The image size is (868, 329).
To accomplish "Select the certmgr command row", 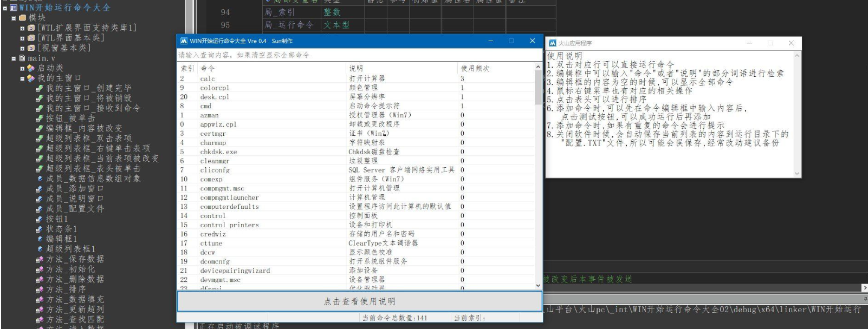I will click(x=356, y=134).
